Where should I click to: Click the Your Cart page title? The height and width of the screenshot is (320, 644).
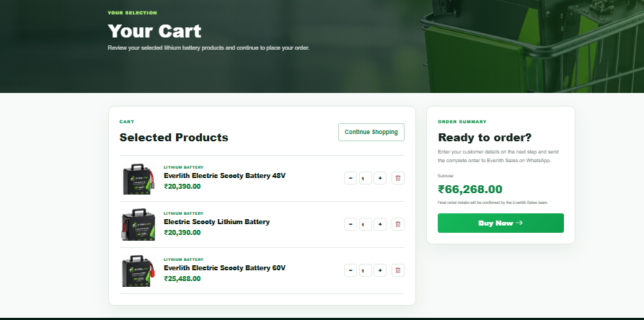coord(154,31)
